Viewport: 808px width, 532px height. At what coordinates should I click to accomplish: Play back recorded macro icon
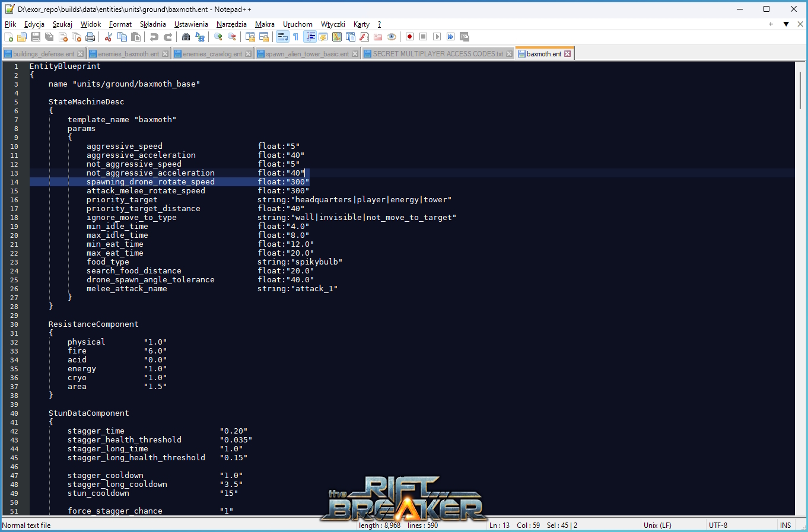(437, 37)
